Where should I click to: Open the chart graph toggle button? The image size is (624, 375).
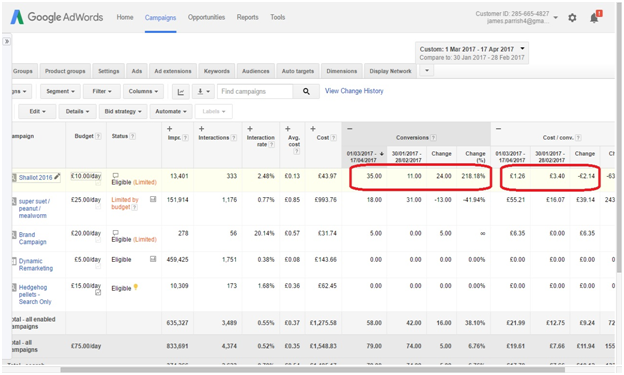click(x=181, y=92)
